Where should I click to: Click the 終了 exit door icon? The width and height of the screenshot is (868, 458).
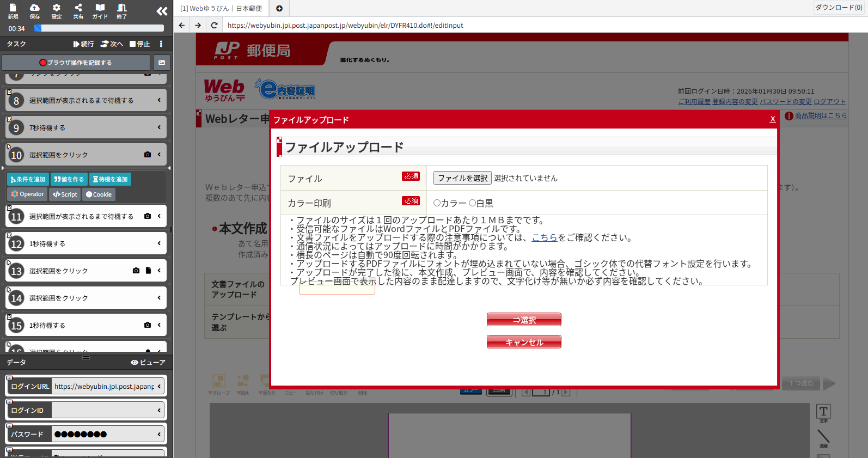(x=122, y=11)
